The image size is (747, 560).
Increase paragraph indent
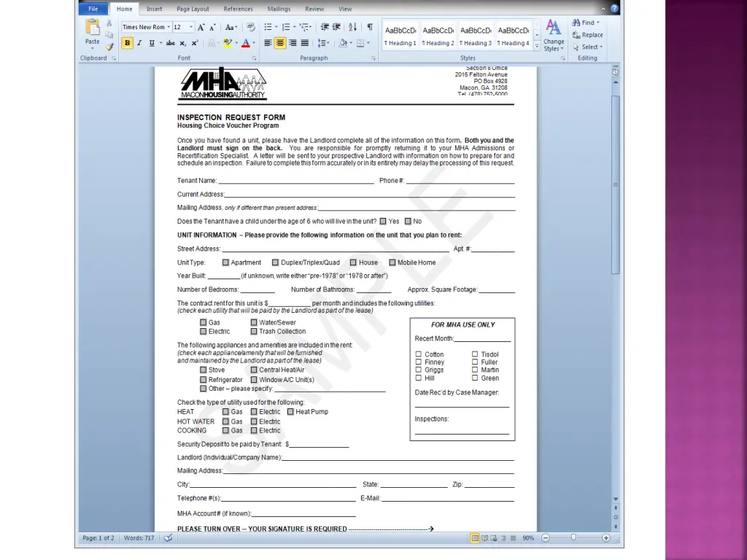pos(336,27)
